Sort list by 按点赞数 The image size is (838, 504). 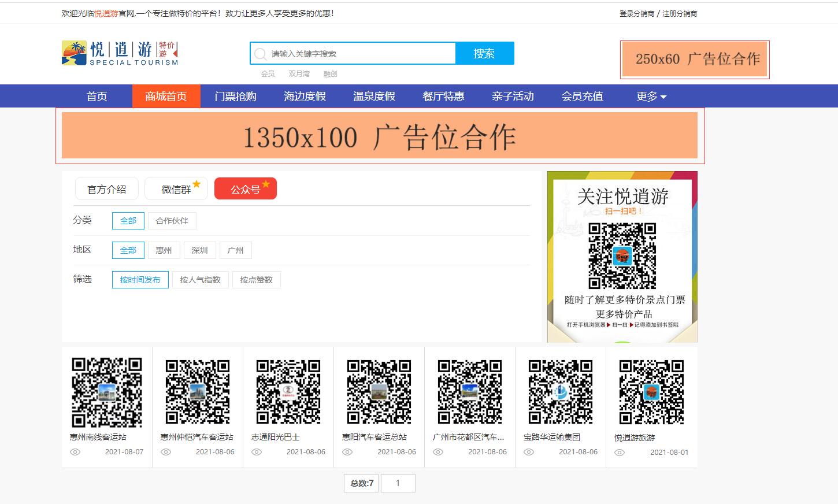(256, 280)
